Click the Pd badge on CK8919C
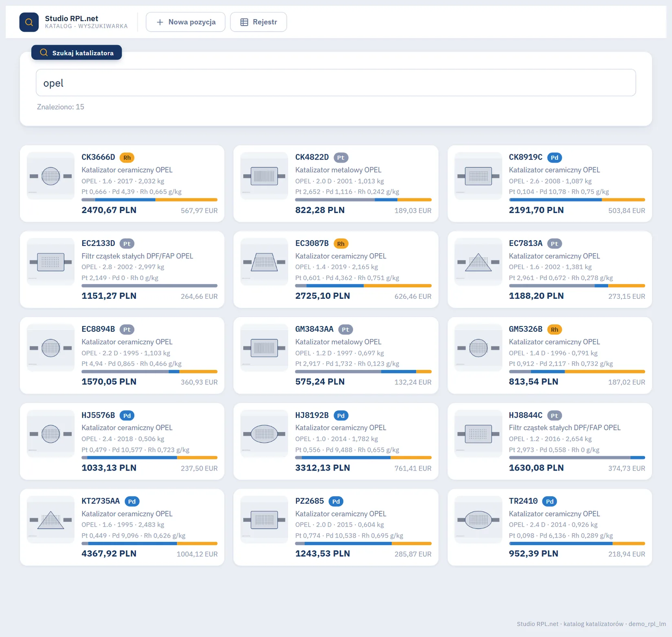This screenshot has height=637, width=672. point(554,158)
